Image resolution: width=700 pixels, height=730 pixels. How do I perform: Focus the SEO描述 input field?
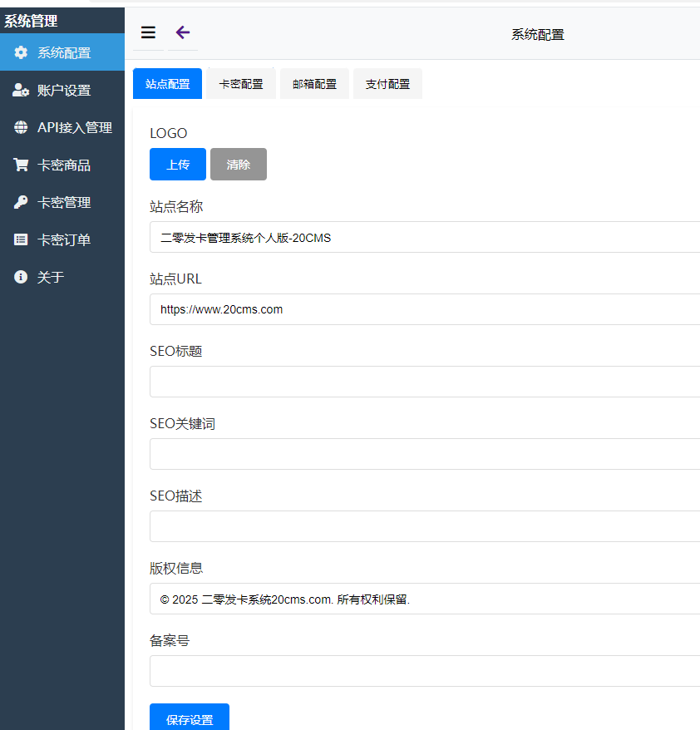point(425,526)
